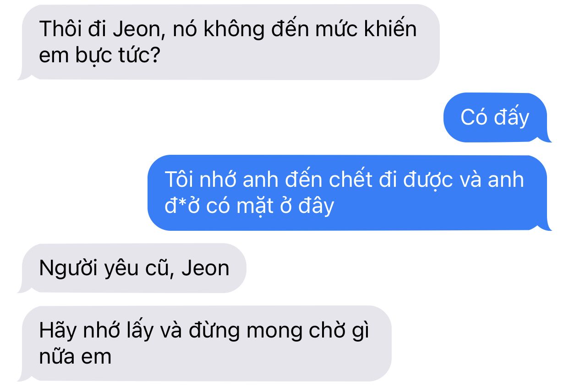Click the words "nữa em" in the last bubble

click(x=76, y=356)
